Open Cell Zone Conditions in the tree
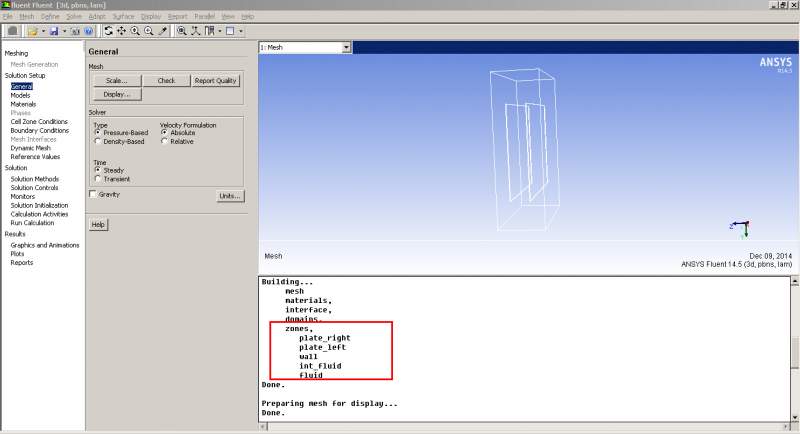Viewport: 800px width, 434px height. (39, 121)
